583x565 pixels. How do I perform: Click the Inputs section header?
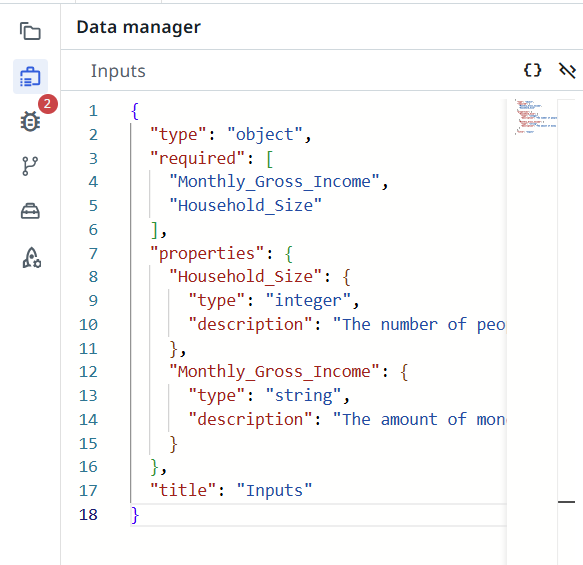pyautogui.click(x=118, y=71)
